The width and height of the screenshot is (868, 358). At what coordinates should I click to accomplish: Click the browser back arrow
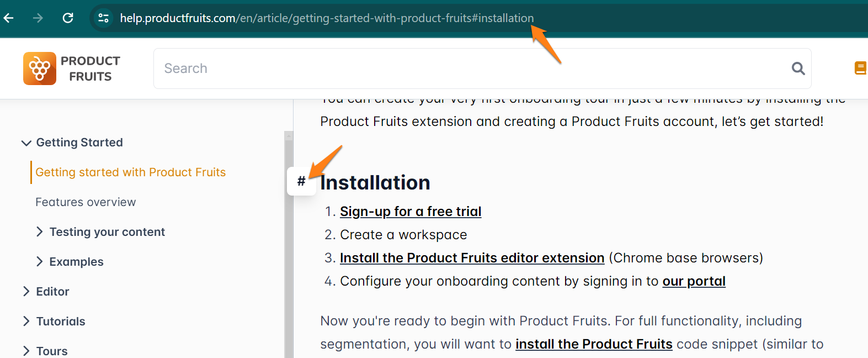click(8, 18)
